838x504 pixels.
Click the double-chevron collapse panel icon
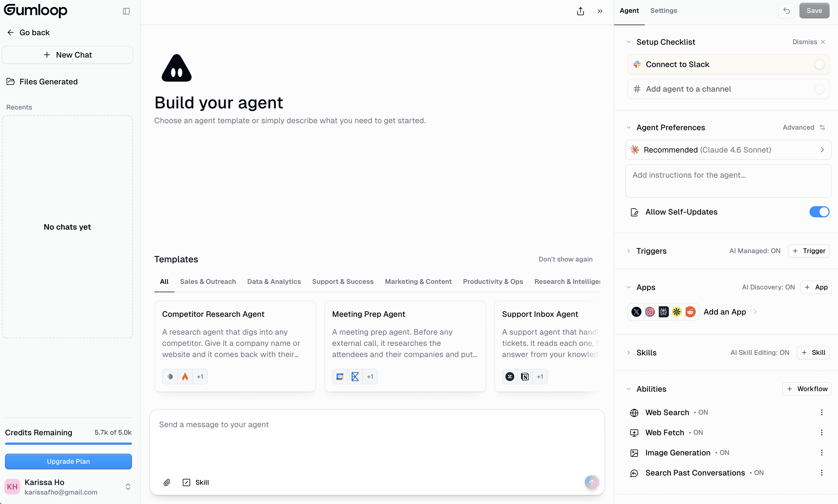click(600, 11)
